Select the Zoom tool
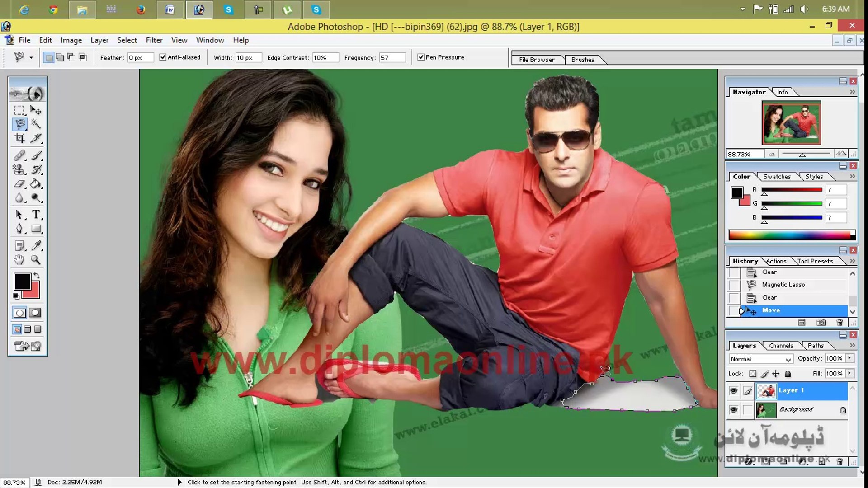Screen dimensions: 868x488 [x=36, y=260]
